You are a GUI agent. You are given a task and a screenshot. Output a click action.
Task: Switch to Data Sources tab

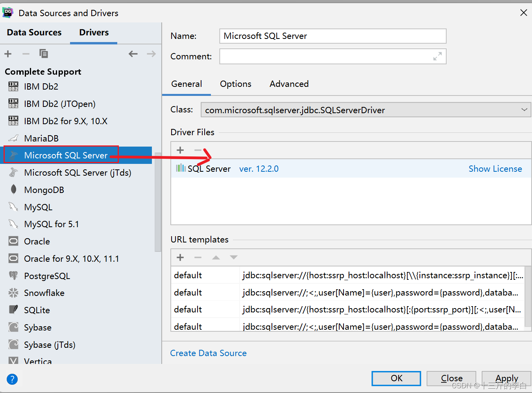point(34,33)
